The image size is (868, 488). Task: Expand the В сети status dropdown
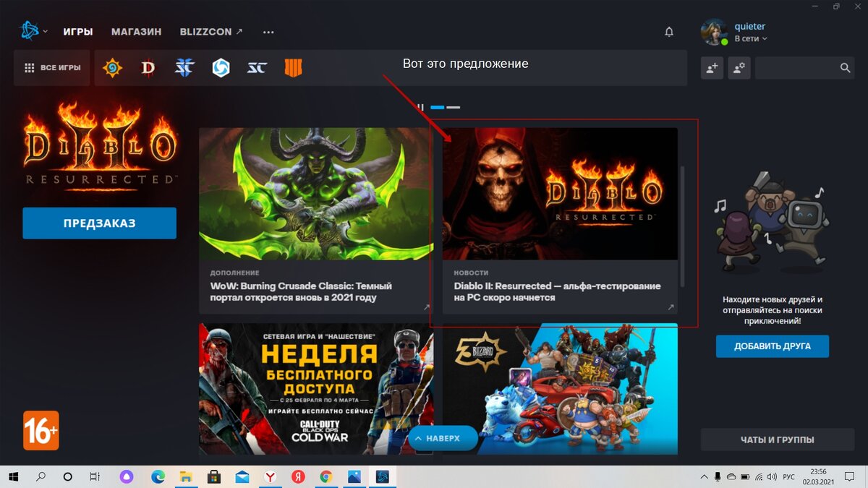point(751,38)
